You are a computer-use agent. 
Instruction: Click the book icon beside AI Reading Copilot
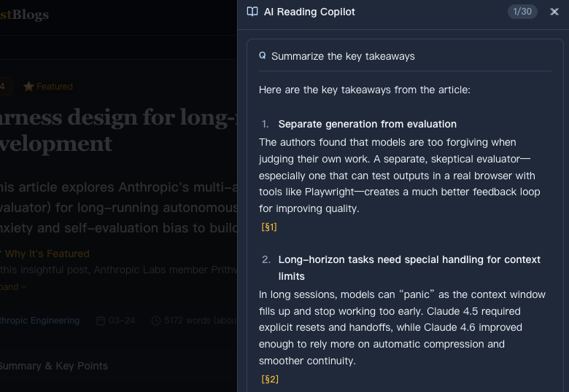tap(252, 12)
